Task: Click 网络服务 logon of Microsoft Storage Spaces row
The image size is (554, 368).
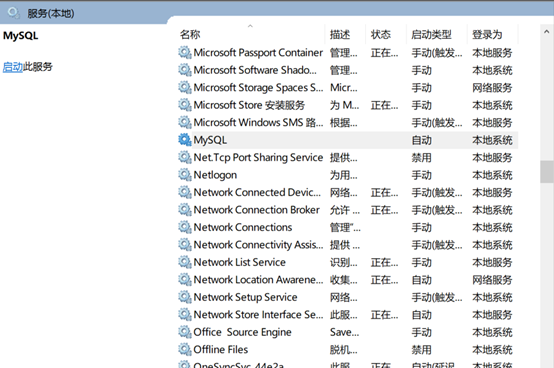Action: point(492,88)
